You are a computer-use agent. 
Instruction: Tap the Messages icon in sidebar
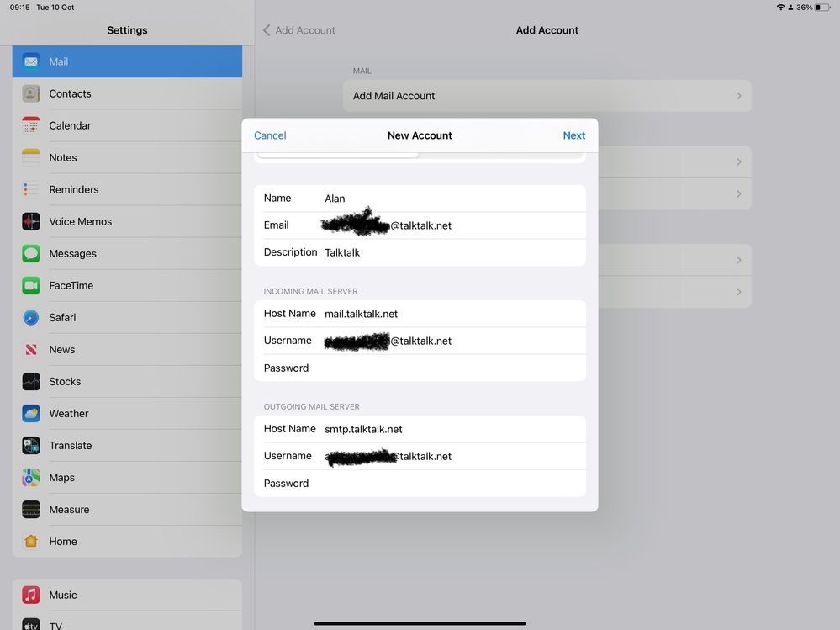31,253
